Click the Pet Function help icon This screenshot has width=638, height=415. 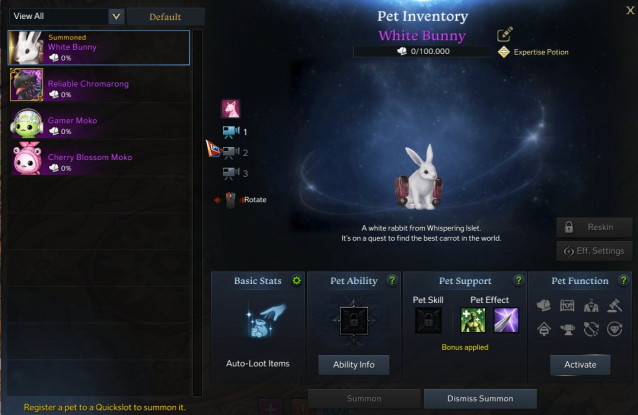click(x=623, y=280)
